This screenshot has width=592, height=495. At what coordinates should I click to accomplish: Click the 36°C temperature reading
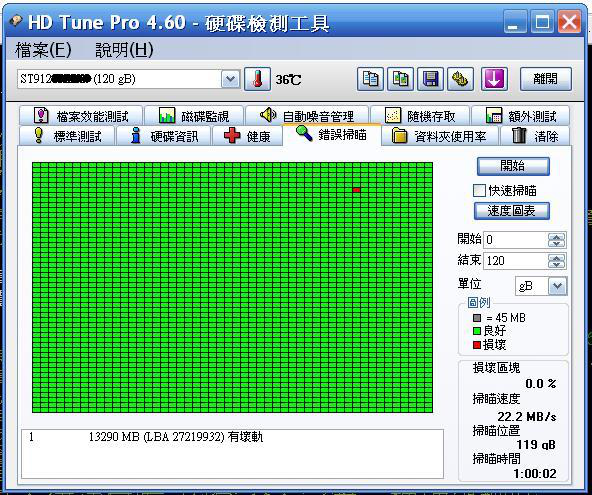288,80
